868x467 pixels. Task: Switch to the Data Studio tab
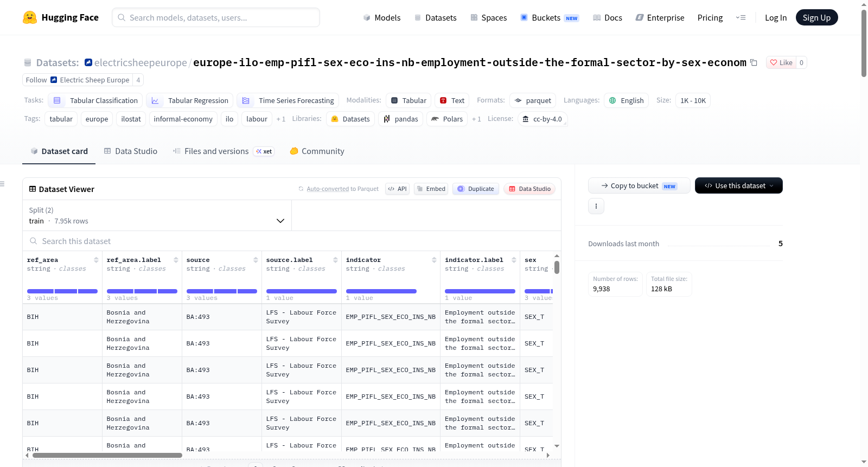(x=131, y=151)
